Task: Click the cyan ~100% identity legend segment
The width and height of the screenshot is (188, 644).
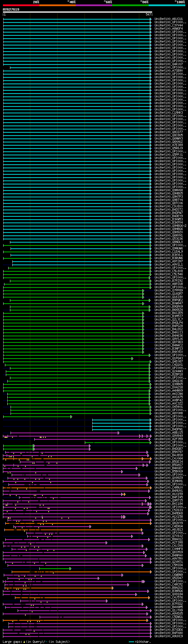Action: 167,5
